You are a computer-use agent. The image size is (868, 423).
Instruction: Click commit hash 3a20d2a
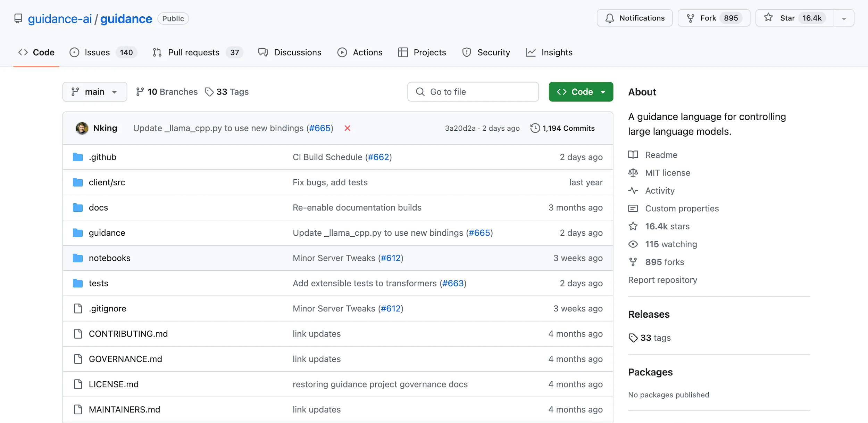tap(460, 128)
